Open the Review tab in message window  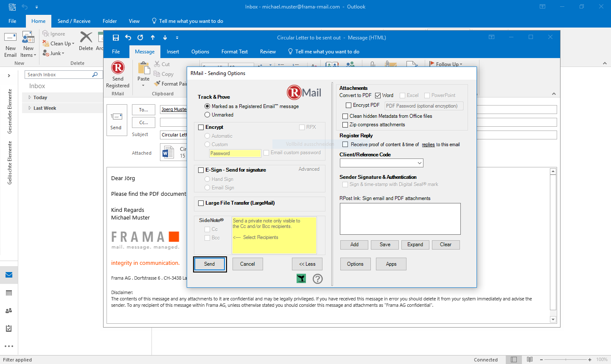268,52
